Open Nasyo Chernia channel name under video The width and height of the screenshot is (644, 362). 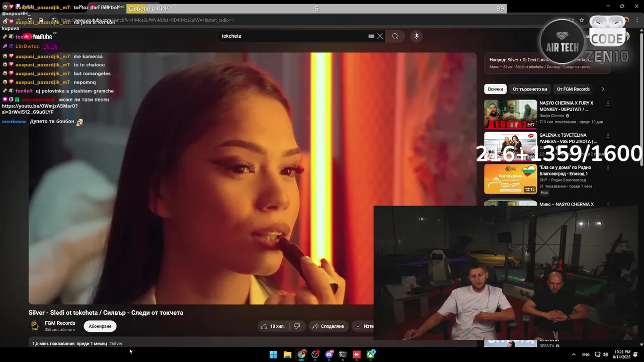(551, 116)
